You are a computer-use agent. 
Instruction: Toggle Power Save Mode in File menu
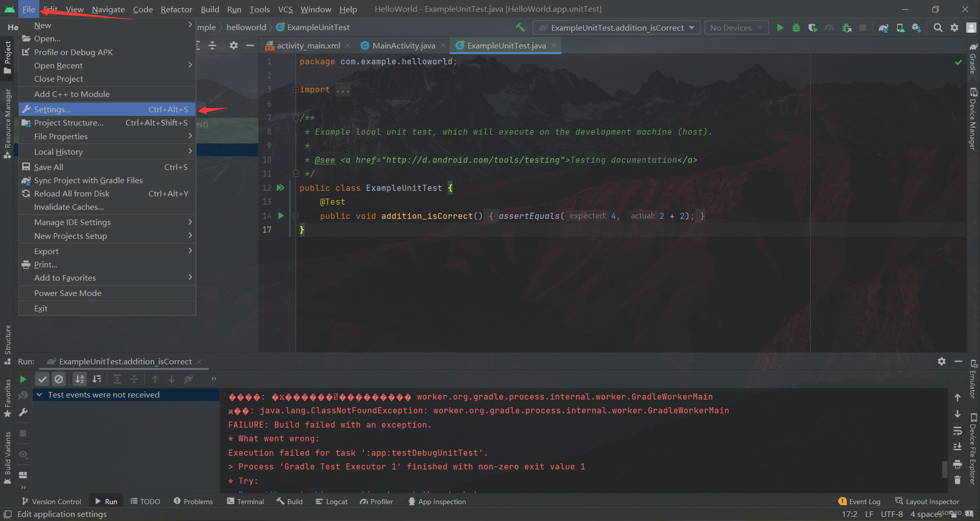[107, 293]
